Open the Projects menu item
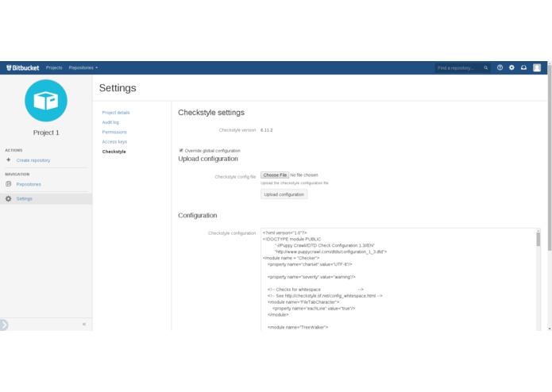 coord(54,68)
